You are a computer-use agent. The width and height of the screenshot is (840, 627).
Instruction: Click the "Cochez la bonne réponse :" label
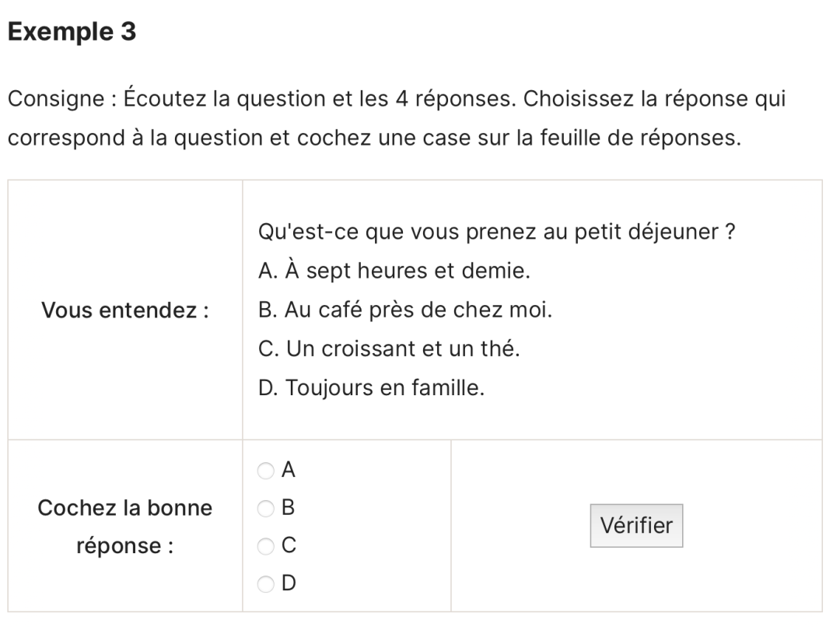point(124,527)
